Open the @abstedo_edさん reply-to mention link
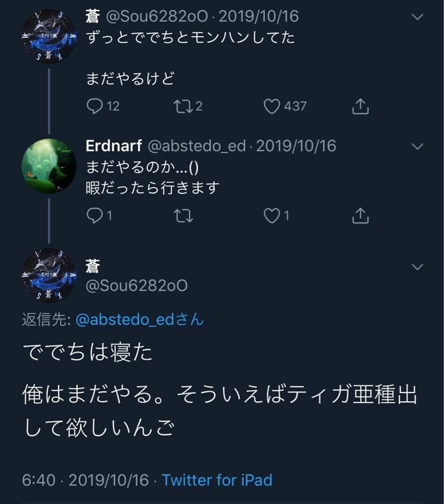This screenshot has height=504, width=444. tap(140, 319)
